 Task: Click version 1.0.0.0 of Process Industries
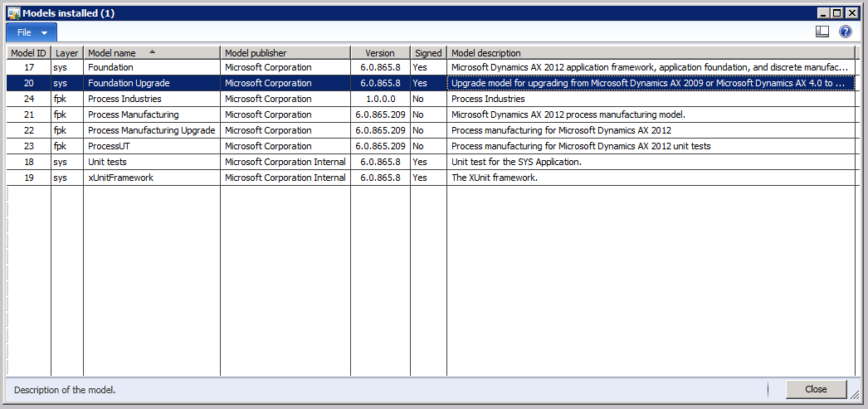[380, 99]
